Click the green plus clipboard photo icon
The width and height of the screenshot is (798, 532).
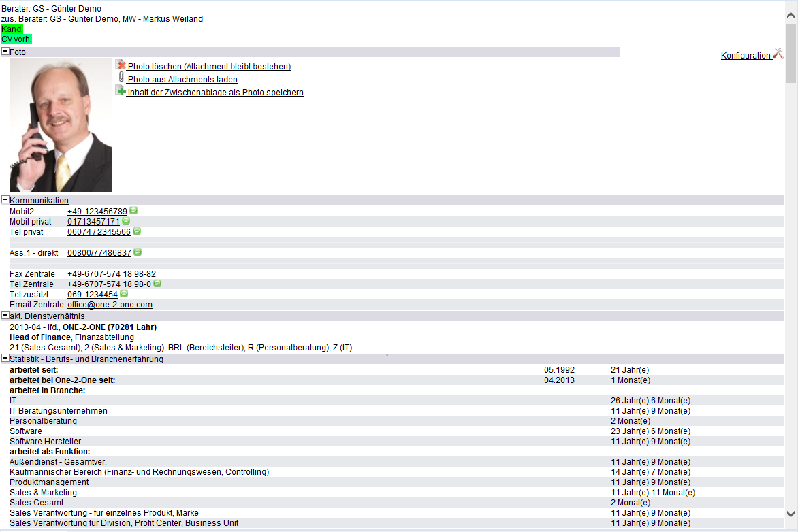(121, 91)
